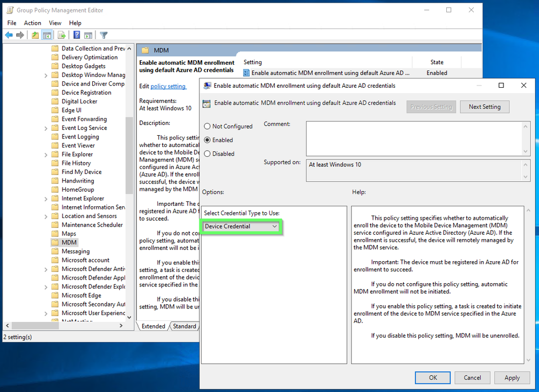Click the Messaging folder icon
Screen dimensions: 539x392
click(55, 251)
